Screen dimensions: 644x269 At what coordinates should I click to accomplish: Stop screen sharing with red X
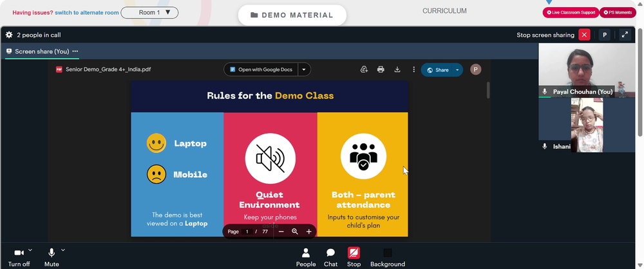(585, 35)
